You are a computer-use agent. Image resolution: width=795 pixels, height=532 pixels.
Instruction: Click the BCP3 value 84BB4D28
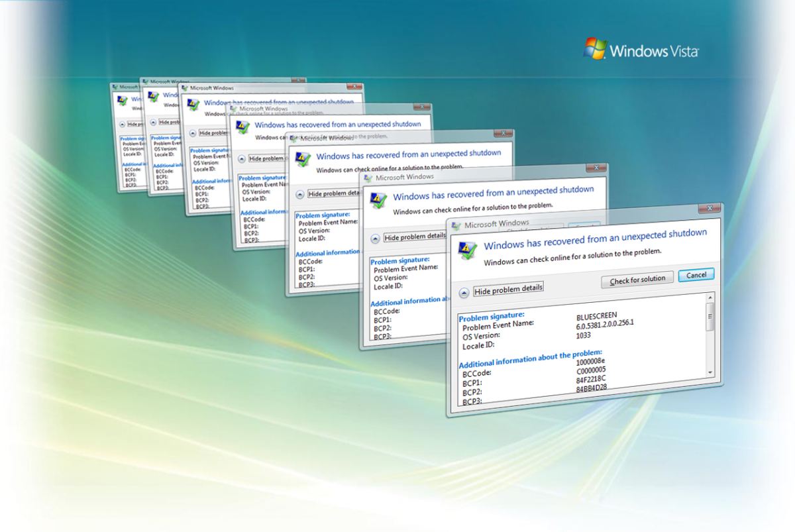592,387
